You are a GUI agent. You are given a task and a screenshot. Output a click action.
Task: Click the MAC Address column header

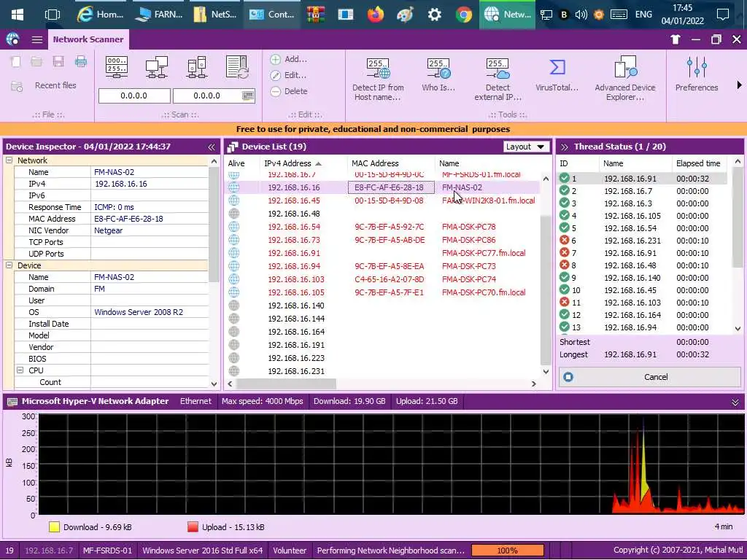pyautogui.click(x=391, y=163)
